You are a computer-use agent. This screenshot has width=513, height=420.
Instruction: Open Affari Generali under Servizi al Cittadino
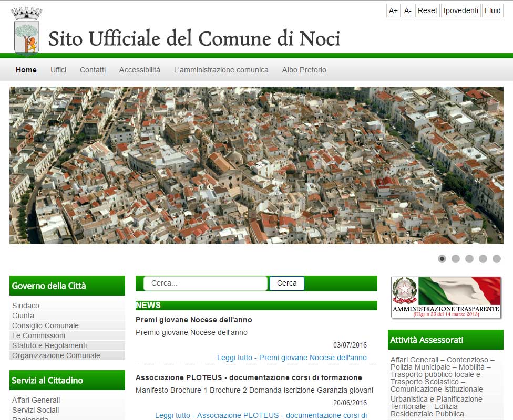(36, 400)
